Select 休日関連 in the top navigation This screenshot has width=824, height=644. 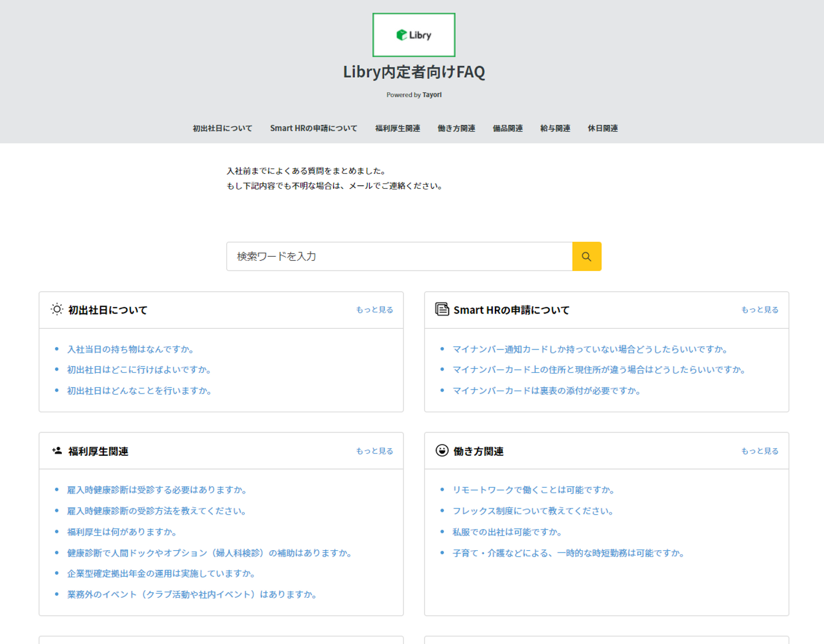(603, 128)
